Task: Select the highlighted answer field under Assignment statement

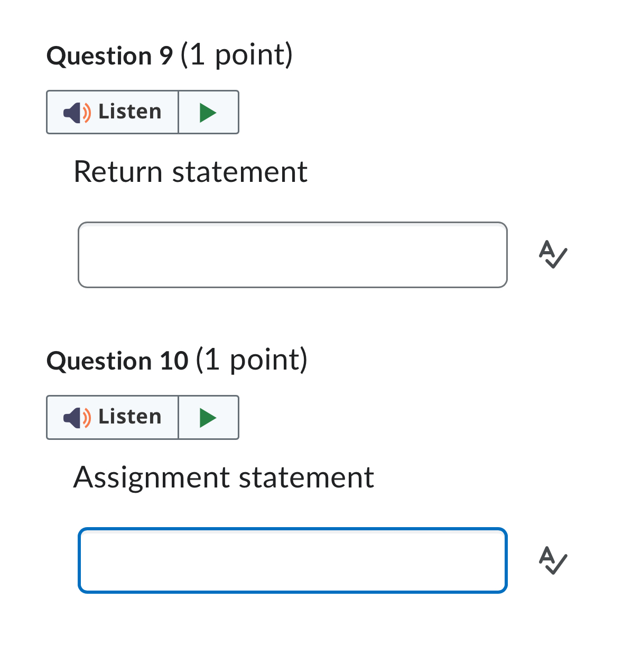Action: point(292,560)
